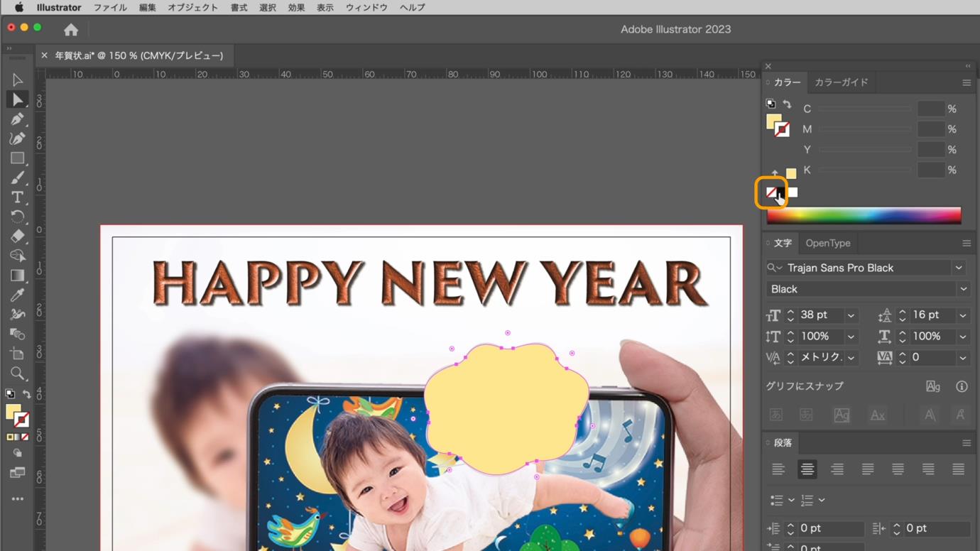The image size is (980, 551).
Task: Open the Edit Toolbar ellipsis
Action: (18, 499)
